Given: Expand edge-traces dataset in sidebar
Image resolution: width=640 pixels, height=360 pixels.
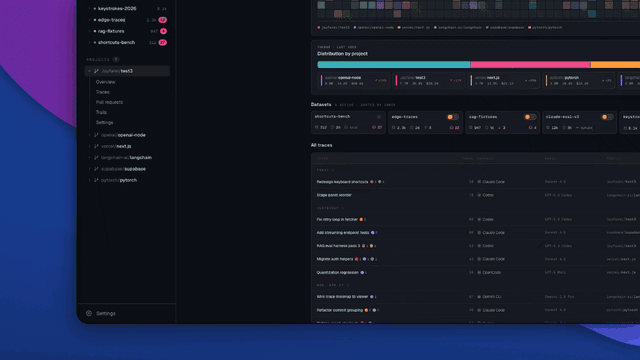Looking at the screenshot, I should (x=89, y=20).
